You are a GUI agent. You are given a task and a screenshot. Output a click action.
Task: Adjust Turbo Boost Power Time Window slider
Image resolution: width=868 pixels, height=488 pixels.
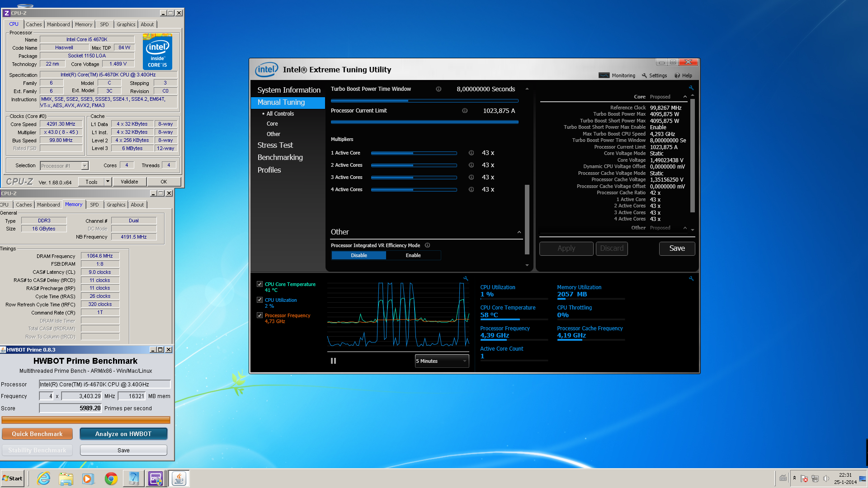click(425, 101)
